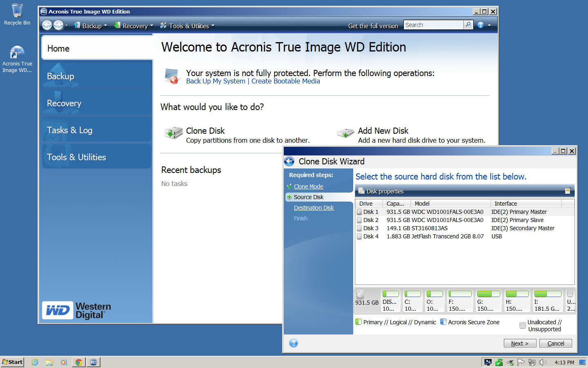
Task: Click the Acronis taskbar button
Action: (x=94, y=362)
